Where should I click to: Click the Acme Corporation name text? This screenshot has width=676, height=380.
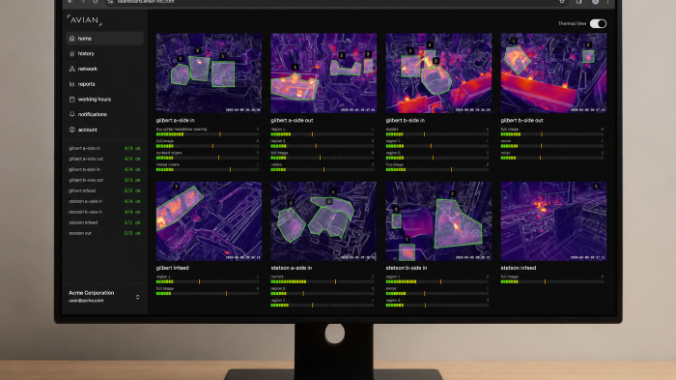coord(91,293)
